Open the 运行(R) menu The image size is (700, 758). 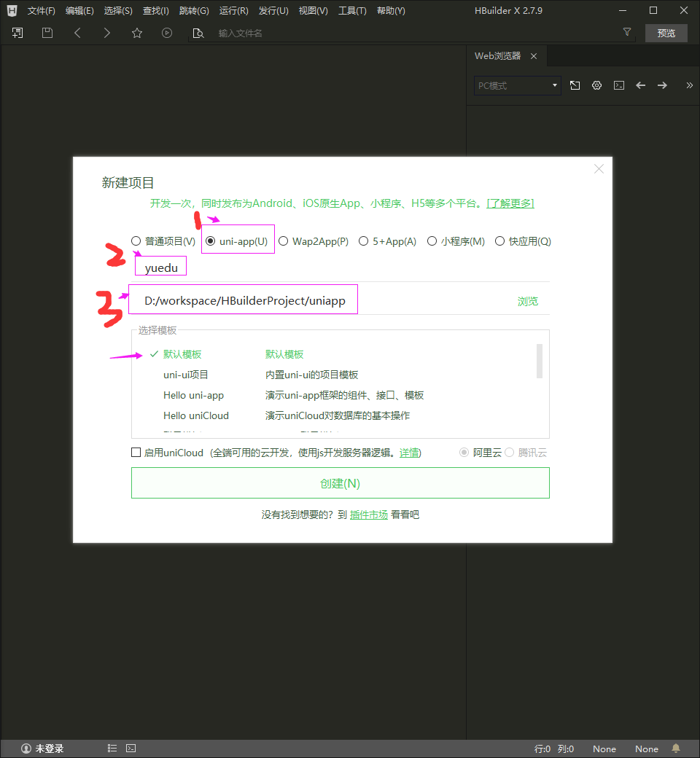coord(233,11)
